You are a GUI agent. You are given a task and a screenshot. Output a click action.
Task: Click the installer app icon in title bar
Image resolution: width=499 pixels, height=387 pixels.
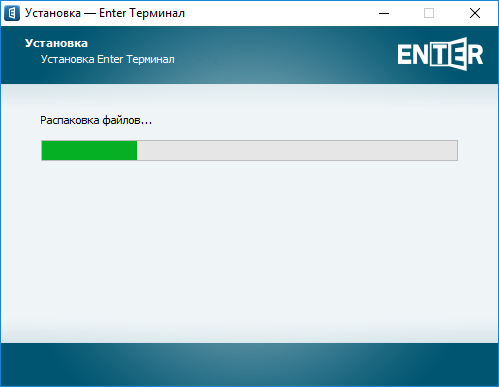pos(12,13)
